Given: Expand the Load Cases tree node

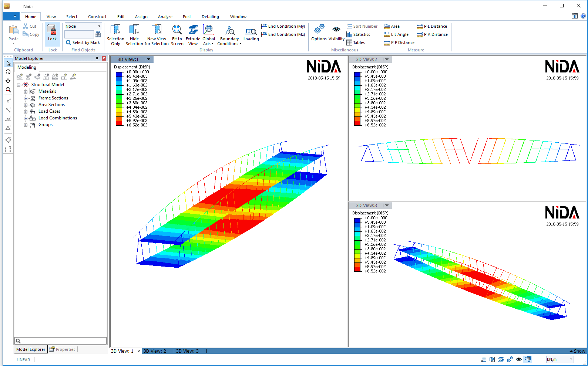Looking at the screenshot, I should click(x=26, y=112).
